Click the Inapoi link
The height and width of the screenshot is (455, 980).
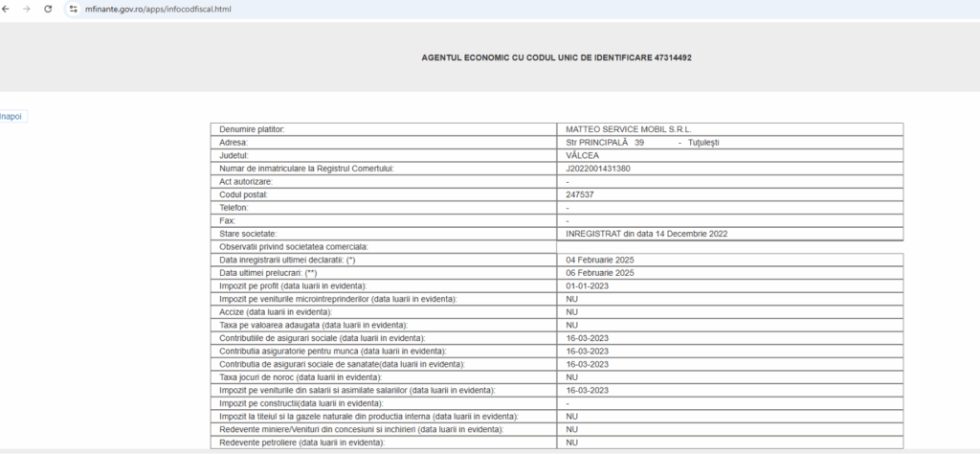(x=11, y=117)
